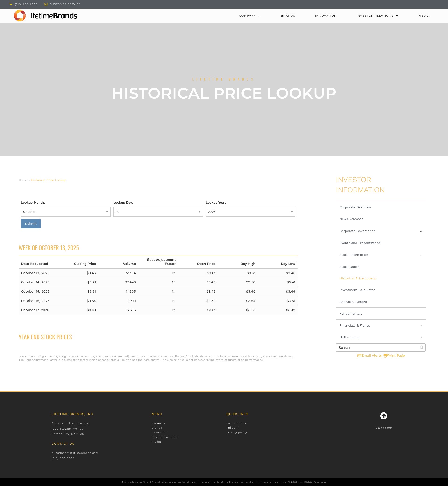Image resolution: width=448 pixels, height=486 pixels.
Task: Click the phone icon in top bar
Action: coord(11,4)
